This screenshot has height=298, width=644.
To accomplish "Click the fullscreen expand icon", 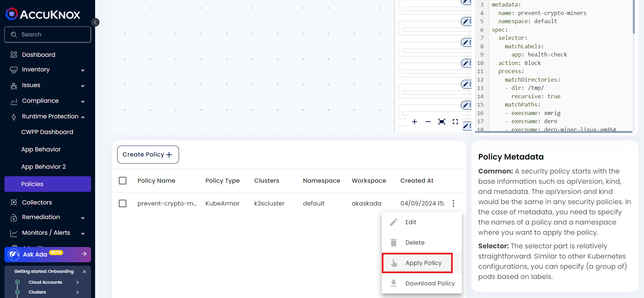I will pyautogui.click(x=455, y=122).
